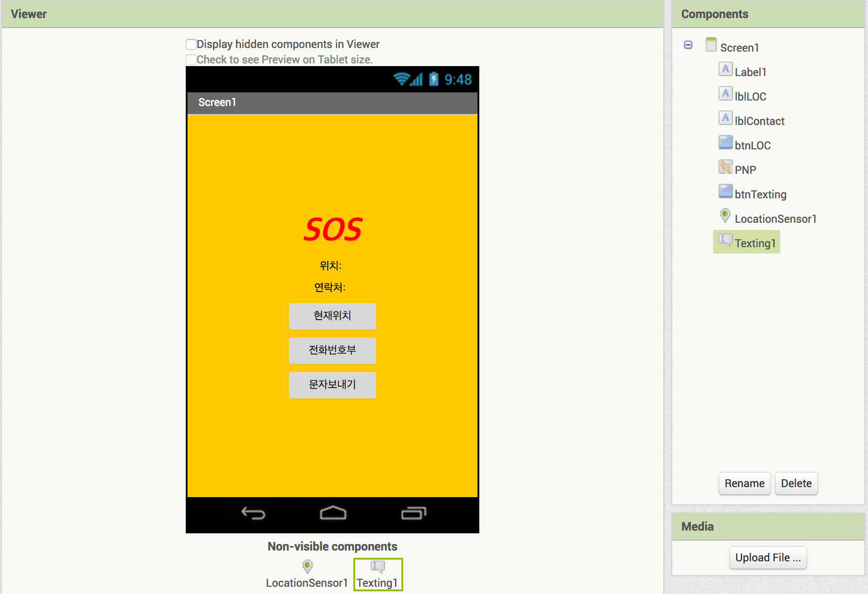The width and height of the screenshot is (868, 594).
Task: Click the Media panel header
Action: click(768, 527)
